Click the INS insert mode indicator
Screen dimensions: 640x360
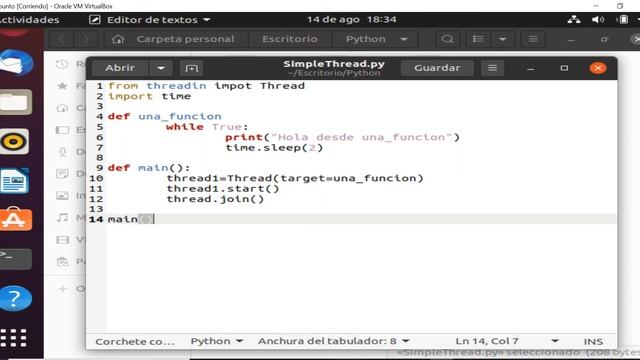point(593,342)
